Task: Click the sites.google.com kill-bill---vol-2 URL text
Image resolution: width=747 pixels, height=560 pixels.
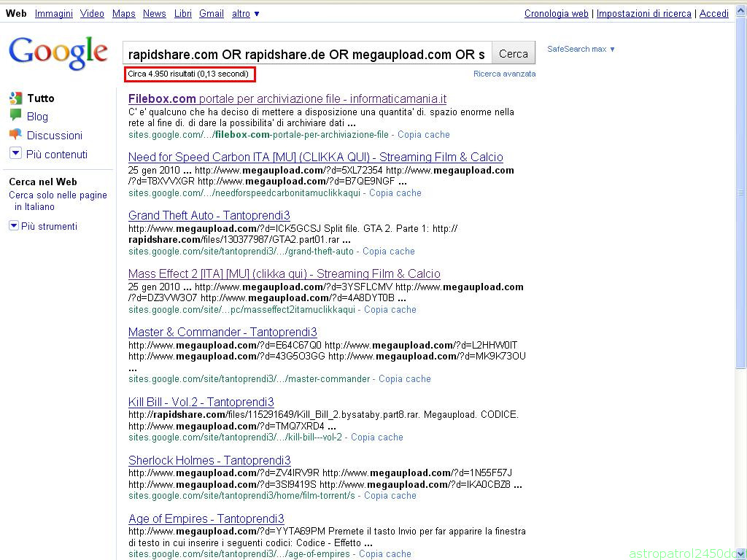Action: (236, 437)
